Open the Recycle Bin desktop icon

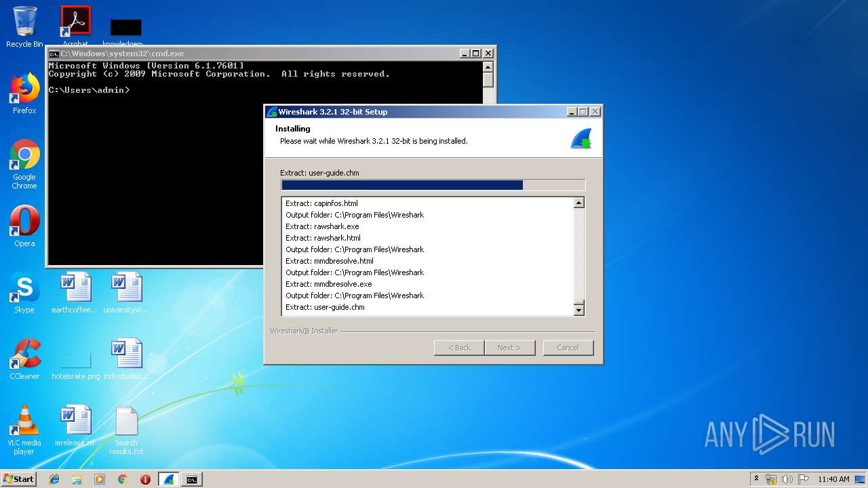(x=24, y=27)
